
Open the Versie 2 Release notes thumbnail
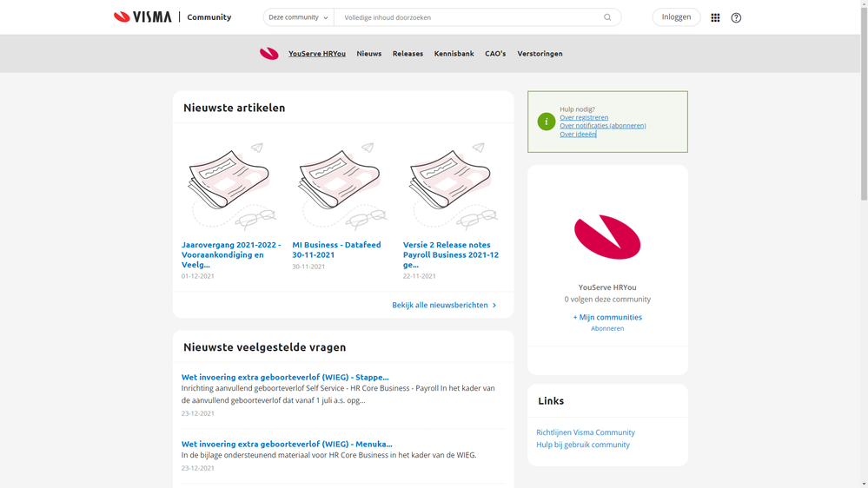tap(454, 186)
